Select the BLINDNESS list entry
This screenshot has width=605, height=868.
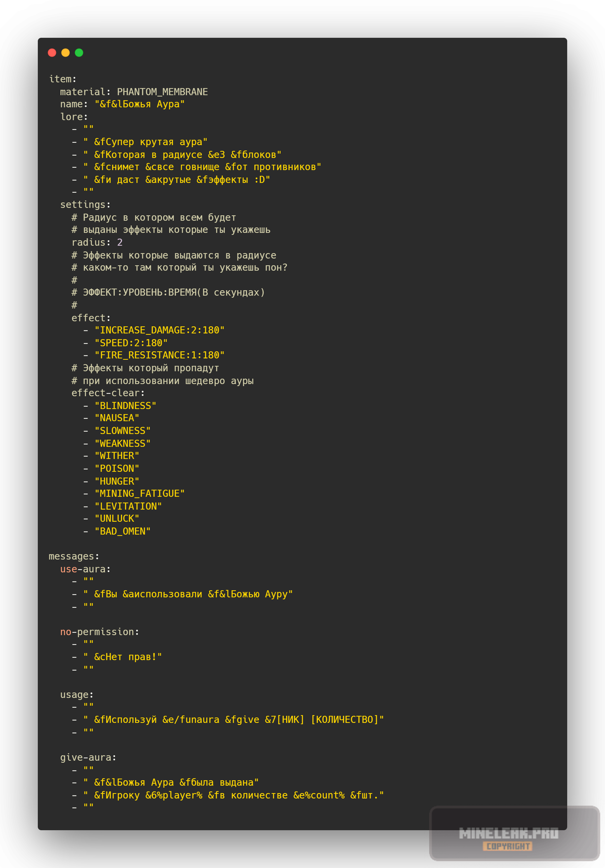125,406
